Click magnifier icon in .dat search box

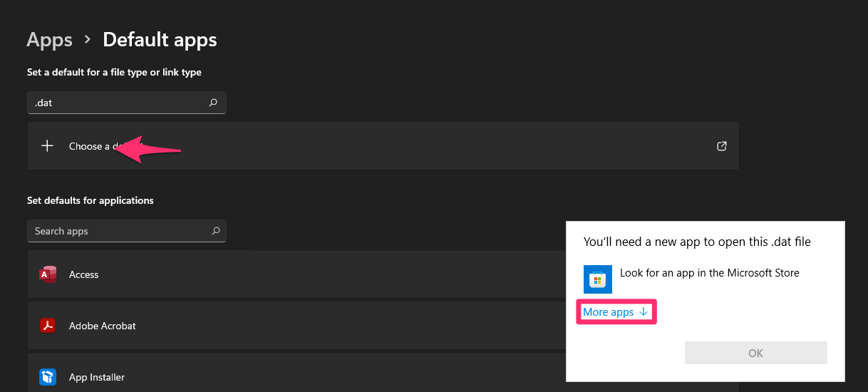[x=213, y=103]
